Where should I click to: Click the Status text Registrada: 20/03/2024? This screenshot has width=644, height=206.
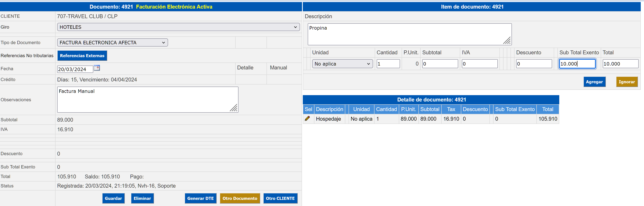pyautogui.click(x=116, y=186)
